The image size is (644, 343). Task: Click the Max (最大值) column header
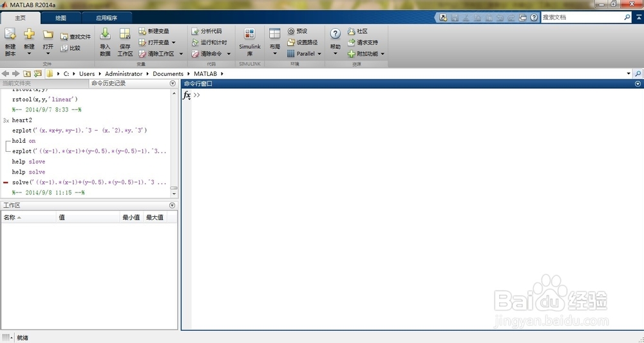(x=155, y=218)
